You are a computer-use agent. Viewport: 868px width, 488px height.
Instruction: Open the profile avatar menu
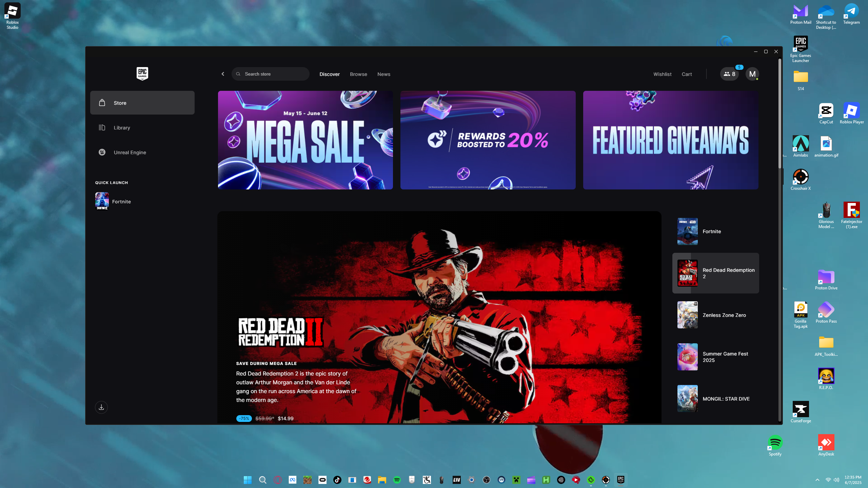click(x=752, y=74)
